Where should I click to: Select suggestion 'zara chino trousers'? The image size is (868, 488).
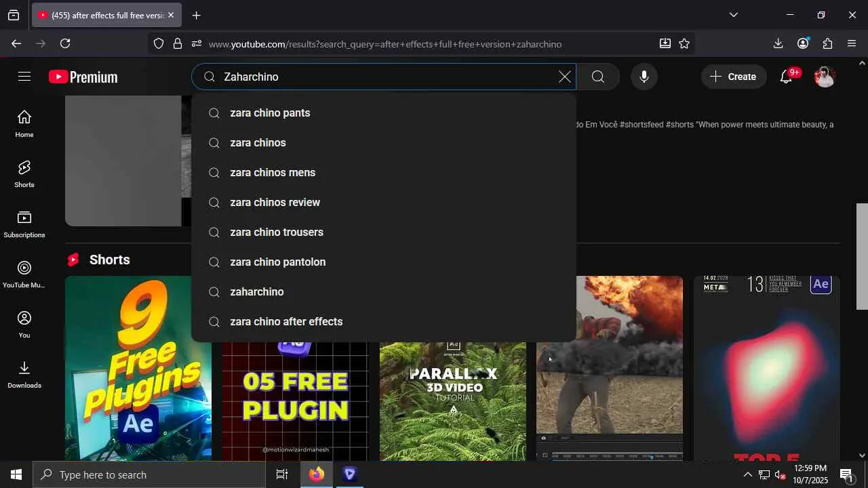pyautogui.click(x=384, y=232)
